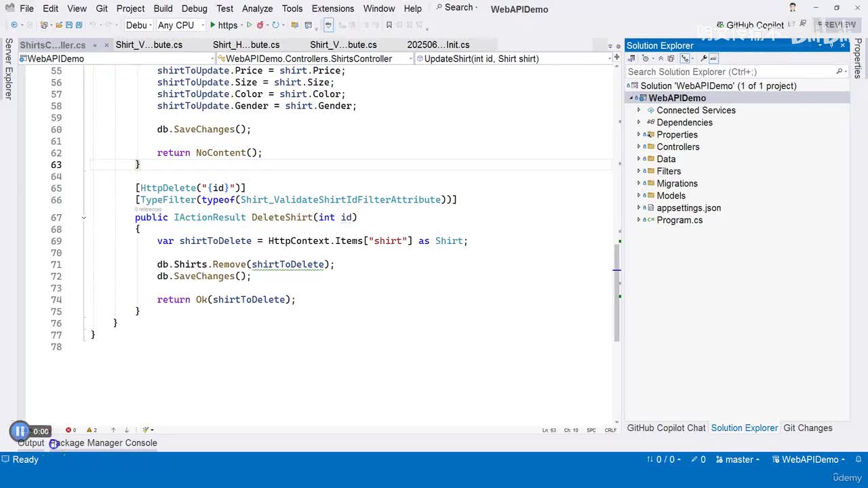Open the GitHub Copilot Chat tab

click(666, 428)
